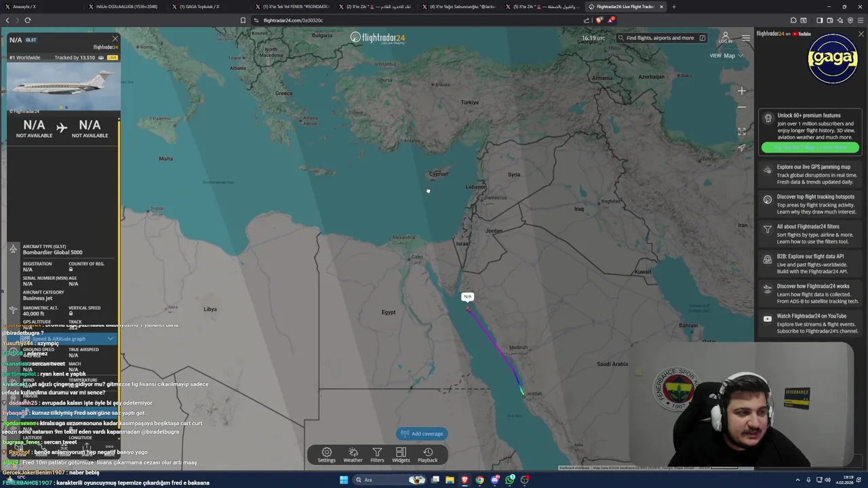The width and height of the screenshot is (868, 488).
Task: Open Discord from the taskbar
Action: [x=495, y=480]
